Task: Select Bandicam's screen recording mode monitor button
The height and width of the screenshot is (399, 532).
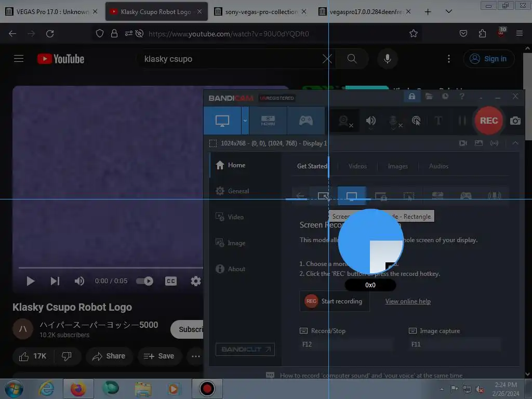Action: (222, 121)
